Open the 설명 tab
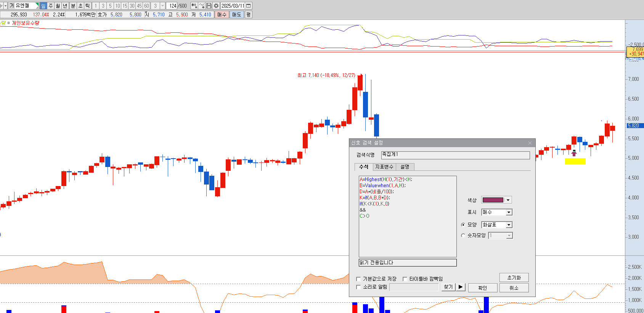644x313 pixels. [405, 167]
